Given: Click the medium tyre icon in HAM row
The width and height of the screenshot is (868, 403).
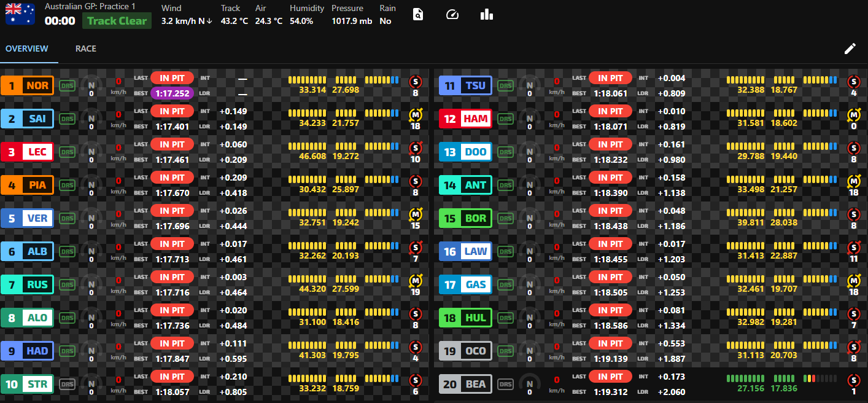Looking at the screenshot, I should click(854, 114).
